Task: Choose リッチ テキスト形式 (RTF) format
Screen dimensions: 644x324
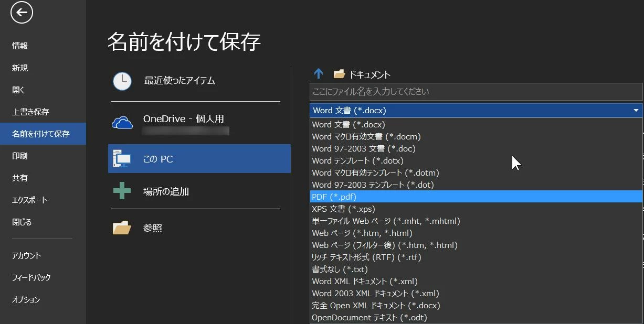Action: pos(476,257)
